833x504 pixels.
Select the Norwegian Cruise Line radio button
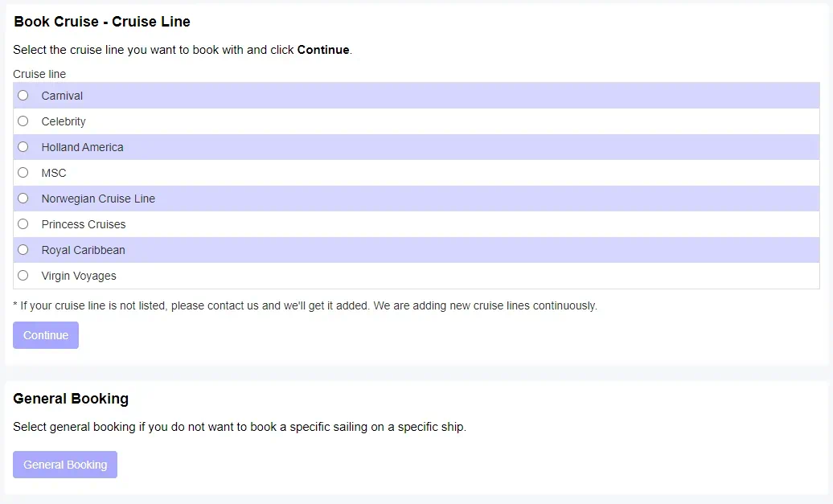23,199
